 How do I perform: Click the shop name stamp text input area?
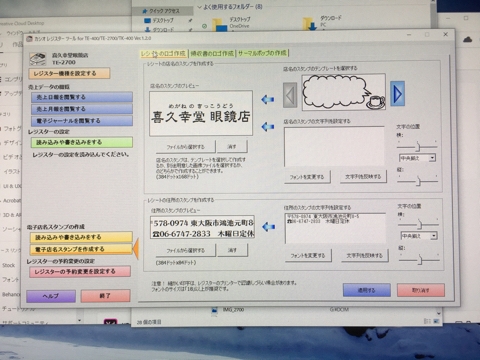[334, 146]
